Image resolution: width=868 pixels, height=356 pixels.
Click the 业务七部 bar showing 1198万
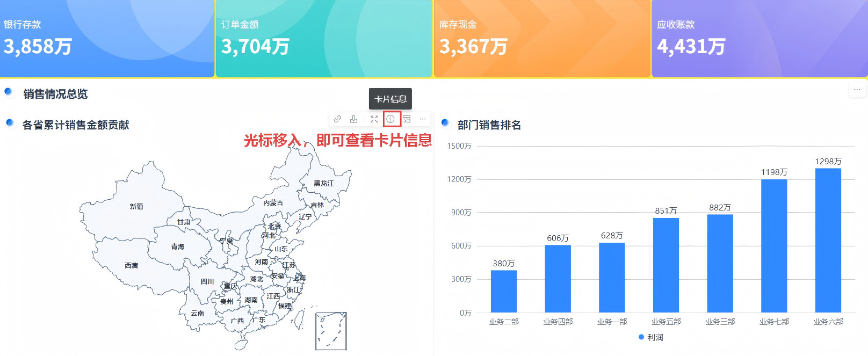[x=774, y=246]
